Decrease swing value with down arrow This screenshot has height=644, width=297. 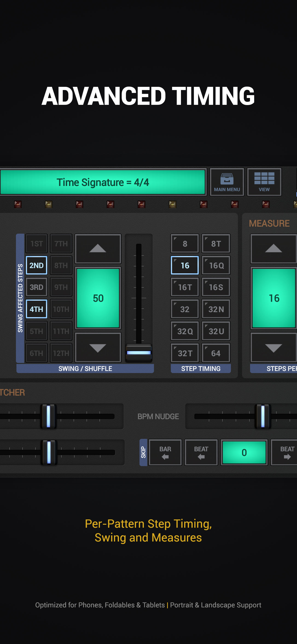(98, 348)
